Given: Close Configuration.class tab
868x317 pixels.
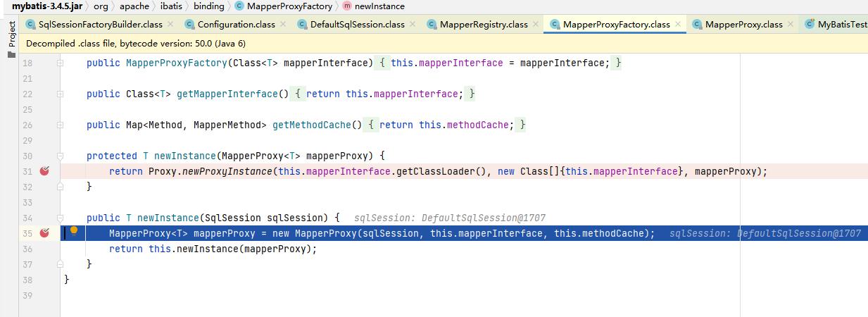Looking at the screenshot, I should click(283, 24).
